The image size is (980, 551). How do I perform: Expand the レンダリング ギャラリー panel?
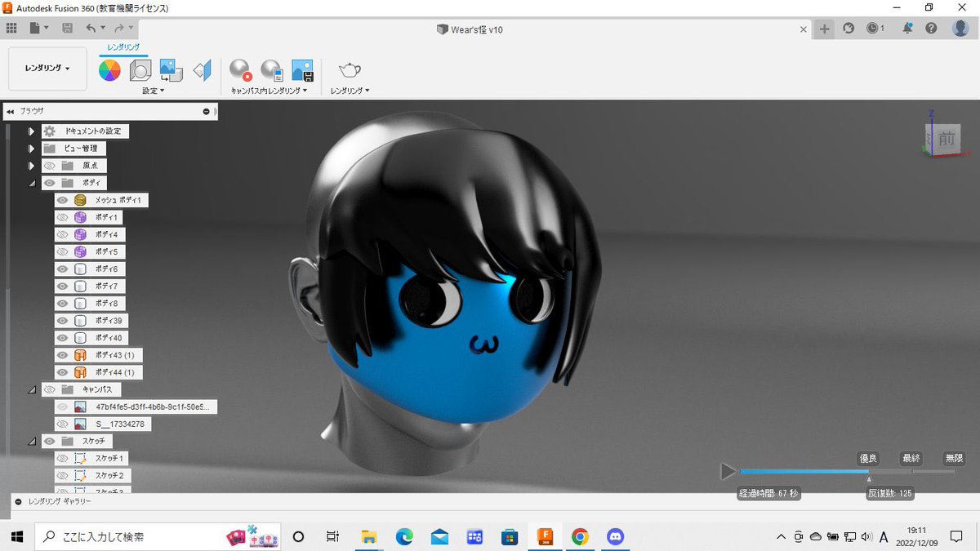(18, 501)
